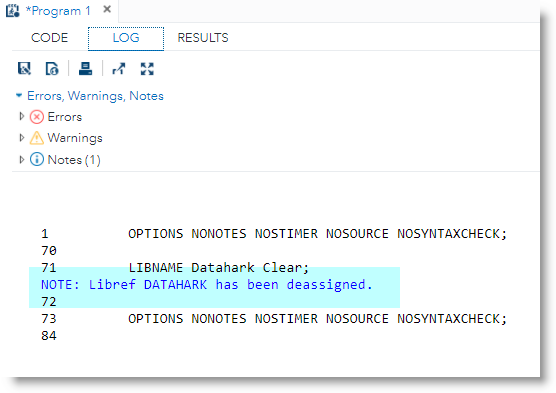Viewport: 556px width, 393px height.
Task: Close the Program 1 tab
Action: 107,10
